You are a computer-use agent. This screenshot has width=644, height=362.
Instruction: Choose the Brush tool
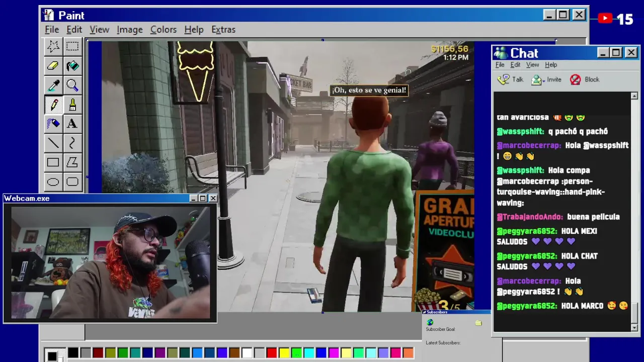[x=72, y=105]
